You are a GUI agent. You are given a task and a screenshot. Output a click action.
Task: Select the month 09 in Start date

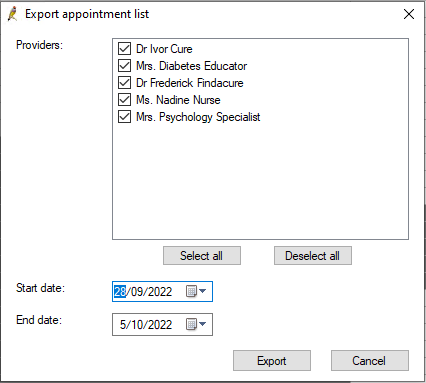pyautogui.click(x=137, y=292)
